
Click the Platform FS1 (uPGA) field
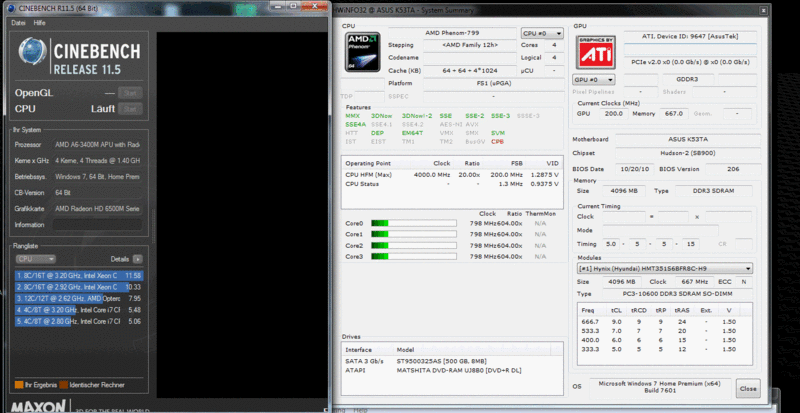(494, 83)
